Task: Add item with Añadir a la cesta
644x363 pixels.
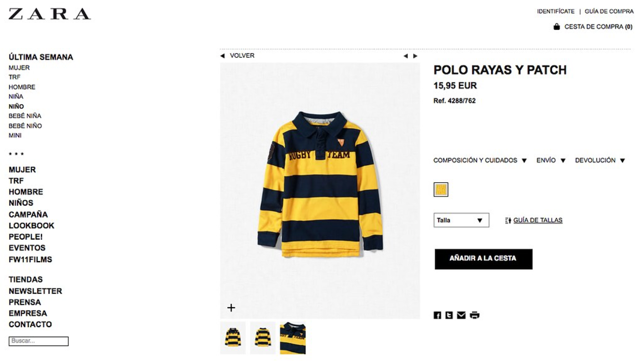Action: point(483,259)
